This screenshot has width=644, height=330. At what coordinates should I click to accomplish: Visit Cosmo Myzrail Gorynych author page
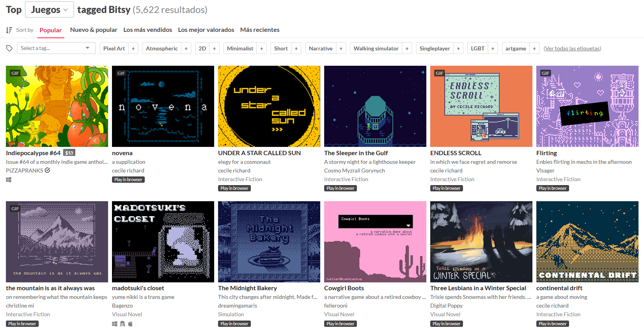(355, 171)
